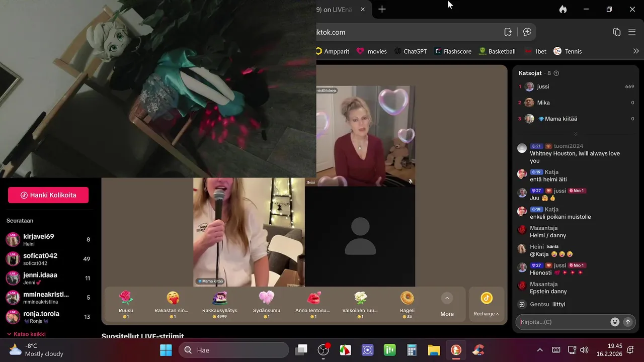Send the Bageli gift
The width and height of the screenshot is (644, 362).
(x=407, y=304)
